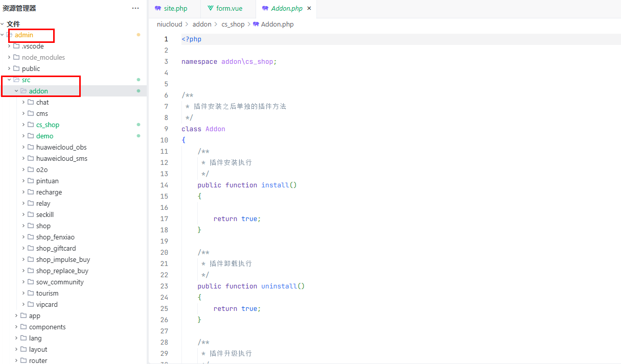Click the open folder icon beside addon
This screenshot has height=364, width=621.
[x=24, y=91]
